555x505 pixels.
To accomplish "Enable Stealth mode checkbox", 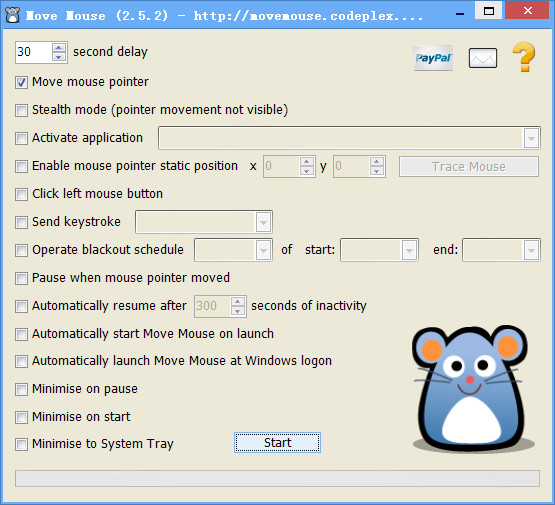I will [x=21, y=110].
